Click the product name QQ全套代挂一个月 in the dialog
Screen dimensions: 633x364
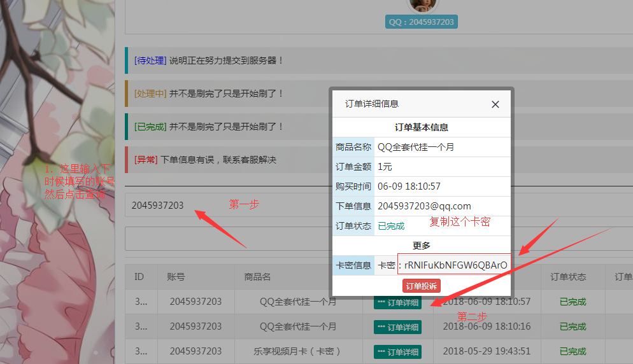click(x=416, y=147)
